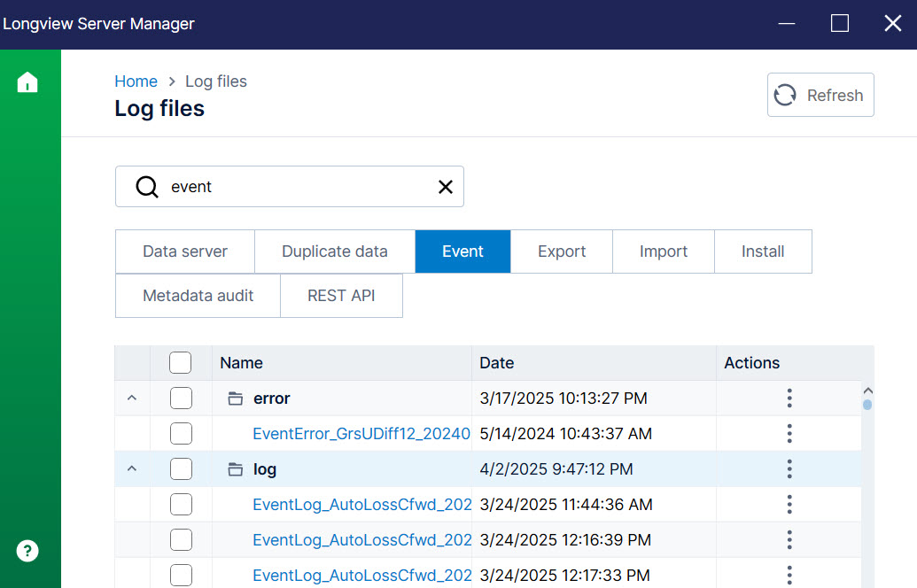
Task: Check the select-all checkbox in the table header
Action: [181, 362]
